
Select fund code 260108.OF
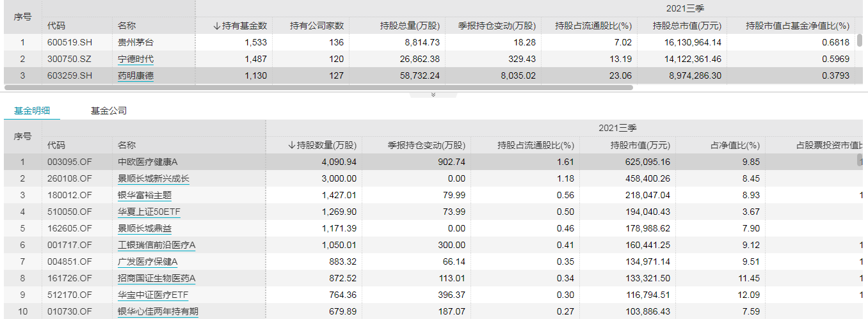pos(70,178)
